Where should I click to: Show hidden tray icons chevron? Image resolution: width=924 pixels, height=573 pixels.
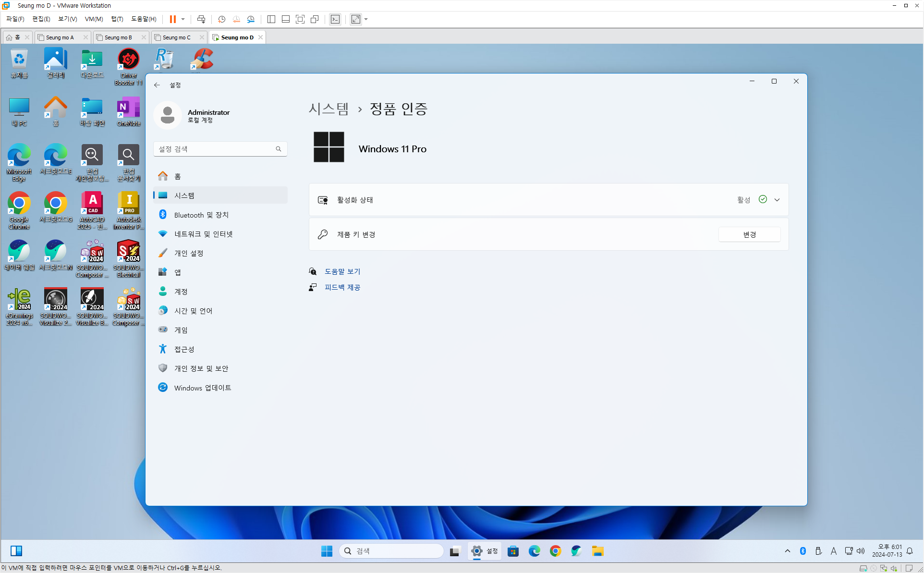click(787, 551)
